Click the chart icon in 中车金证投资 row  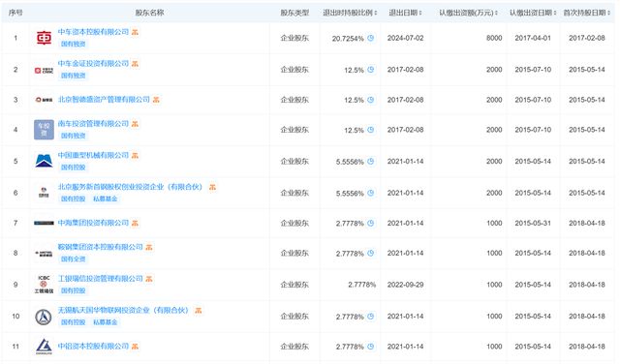point(370,70)
